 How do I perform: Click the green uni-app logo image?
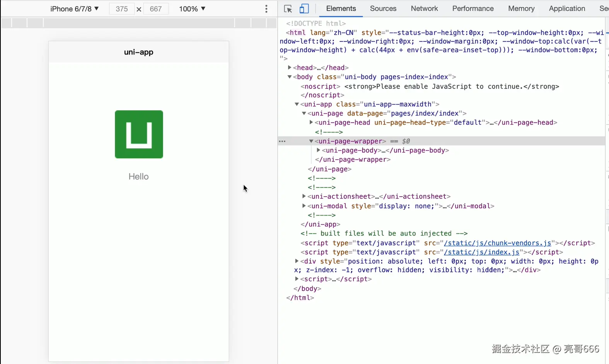[139, 134]
